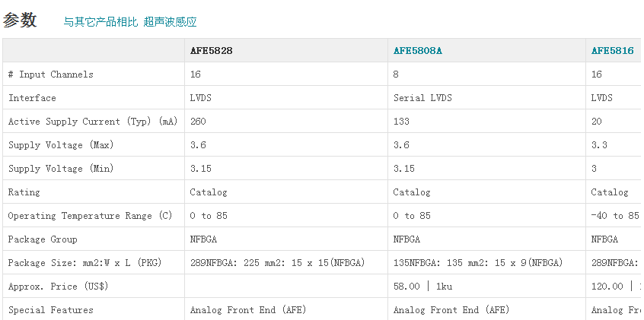Select the Interface row label
The height and width of the screenshot is (320, 644).
coord(32,98)
